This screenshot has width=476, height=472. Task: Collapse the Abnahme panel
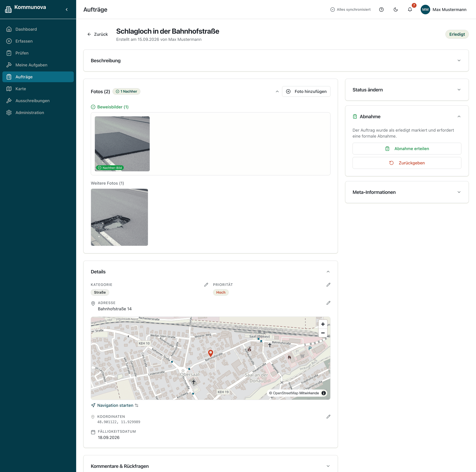pyautogui.click(x=459, y=117)
